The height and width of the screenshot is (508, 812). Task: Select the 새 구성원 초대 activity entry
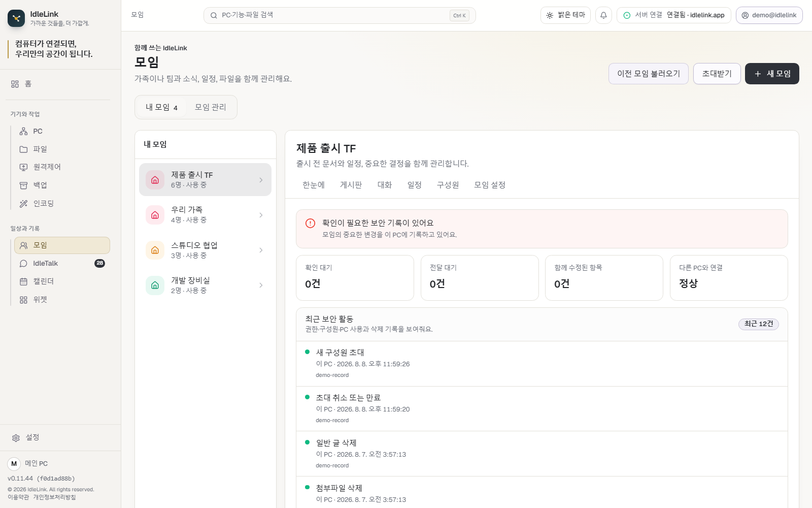click(x=542, y=364)
